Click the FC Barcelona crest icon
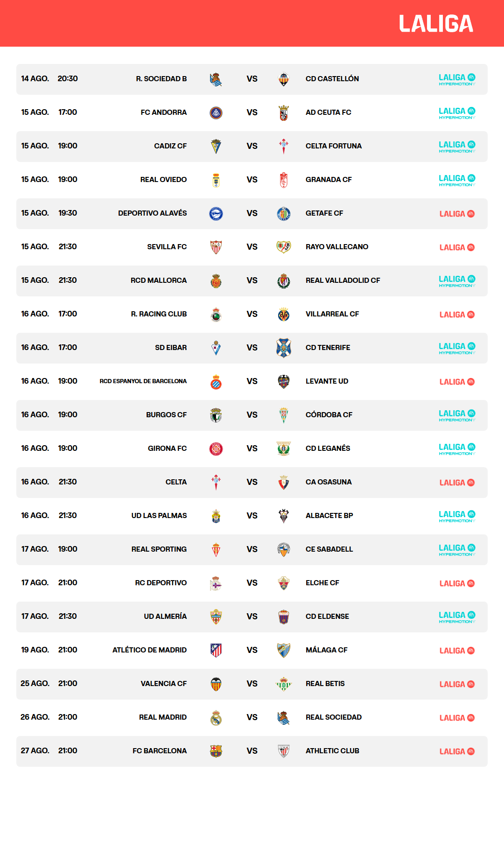 (216, 751)
